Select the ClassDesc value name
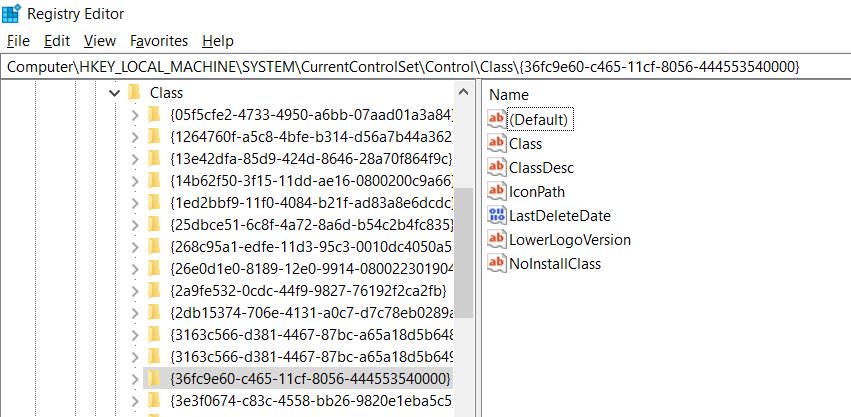Image resolution: width=851 pixels, height=417 pixels. [541, 168]
